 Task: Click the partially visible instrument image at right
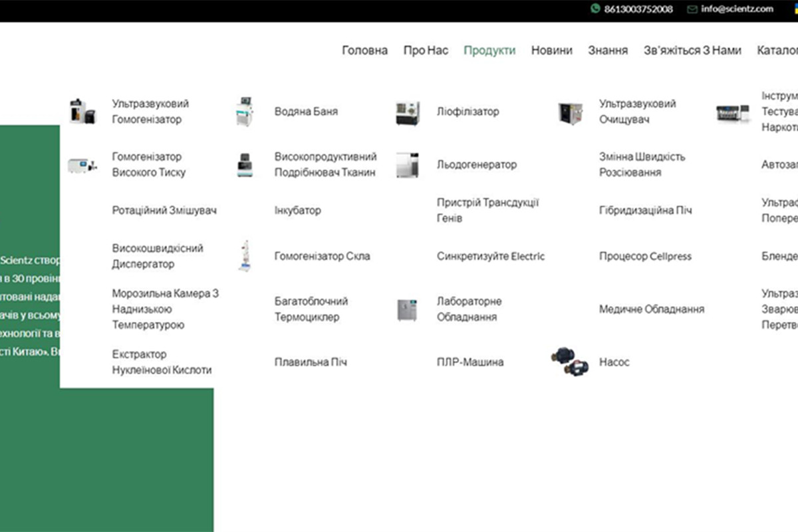(x=733, y=113)
